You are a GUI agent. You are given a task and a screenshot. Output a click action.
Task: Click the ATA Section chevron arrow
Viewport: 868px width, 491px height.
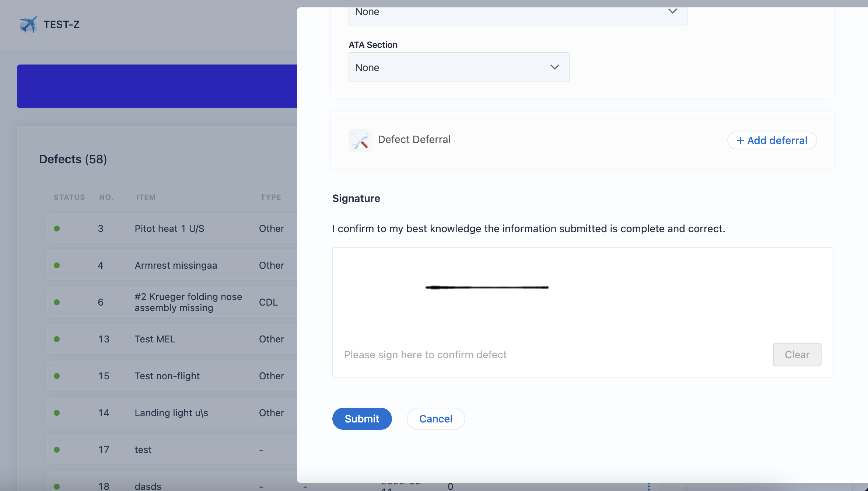click(554, 67)
